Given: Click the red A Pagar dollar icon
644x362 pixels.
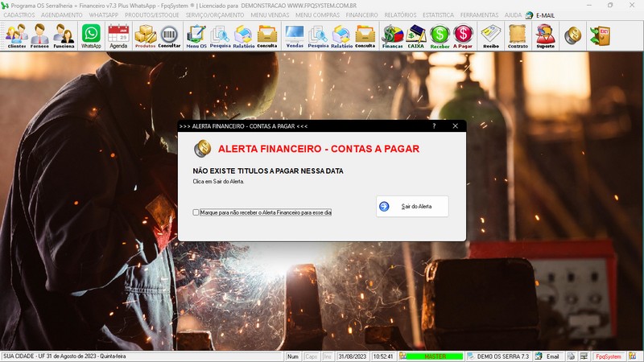Looking at the screenshot, I should pyautogui.click(x=462, y=35).
